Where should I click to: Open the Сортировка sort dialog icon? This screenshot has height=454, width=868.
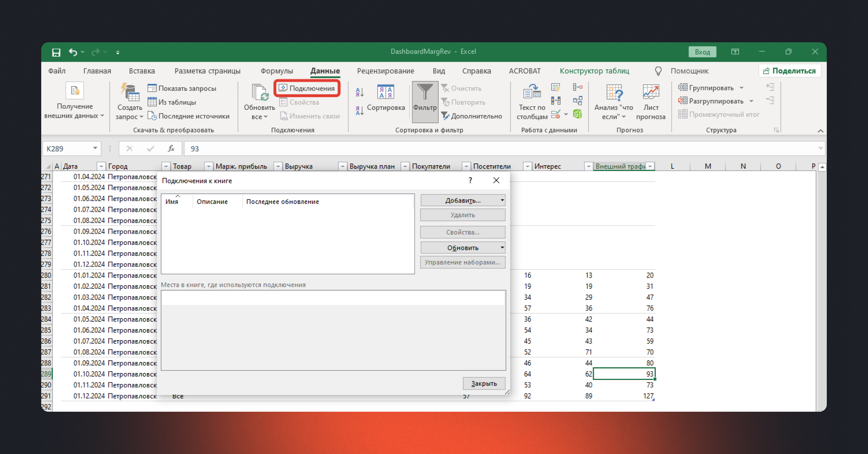[x=385, y=92]
